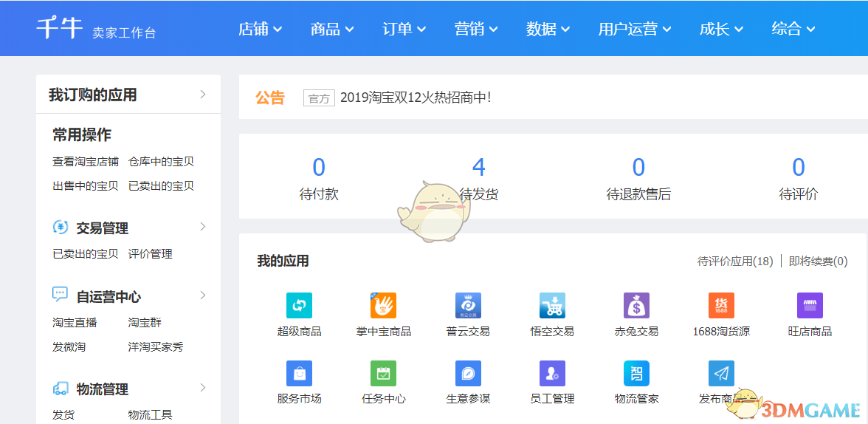The image size is (868, 424).
Task: Go to 仓库中的宝贝
Action: (161, 162)
